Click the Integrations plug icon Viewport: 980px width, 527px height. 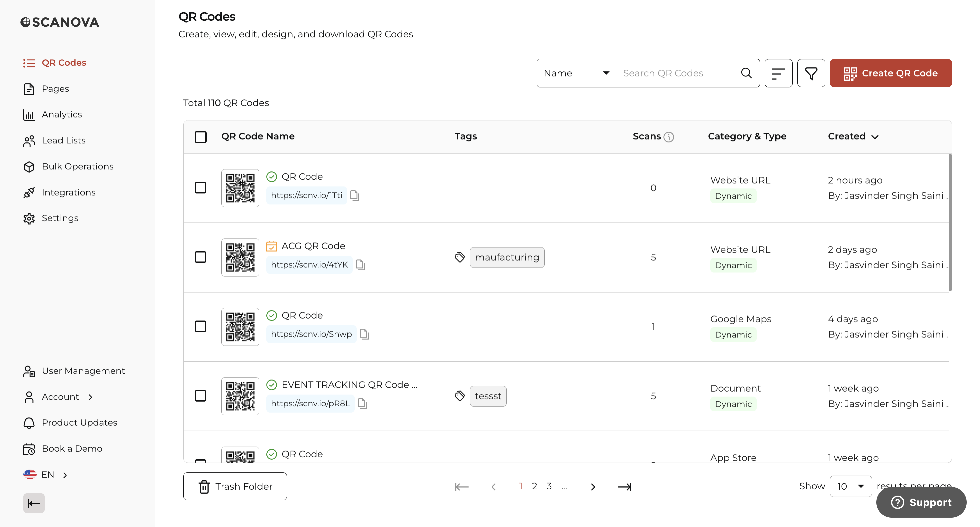pos(29,192)
